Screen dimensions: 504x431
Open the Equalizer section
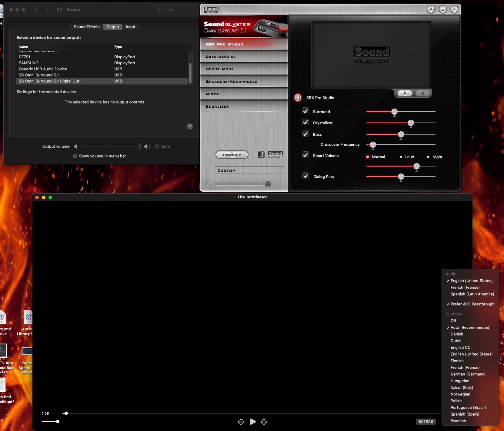point(244,106)
